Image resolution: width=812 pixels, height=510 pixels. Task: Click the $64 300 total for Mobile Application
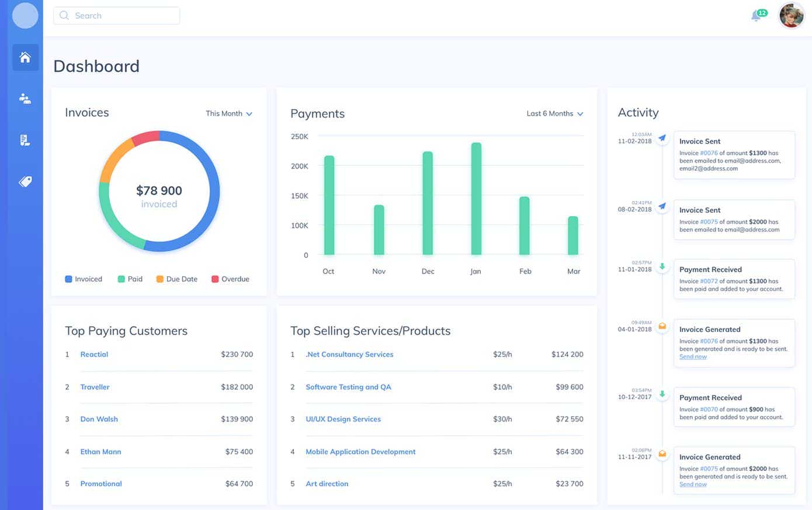(x=570, y=452)
